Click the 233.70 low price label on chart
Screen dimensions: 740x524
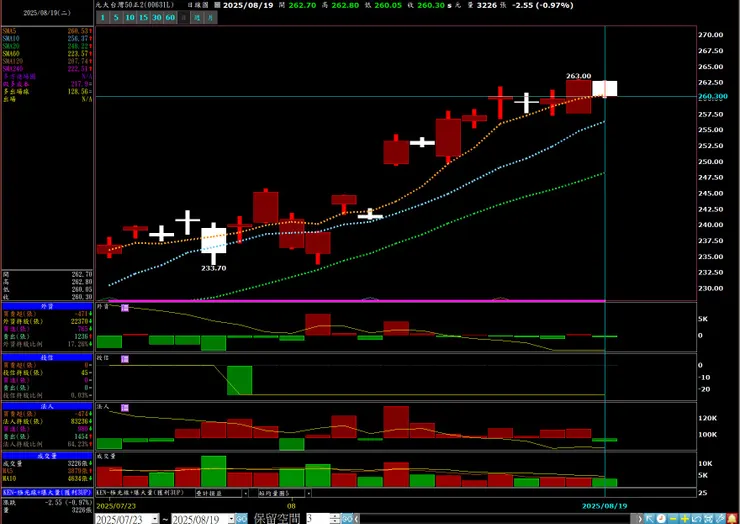[214, 268]
